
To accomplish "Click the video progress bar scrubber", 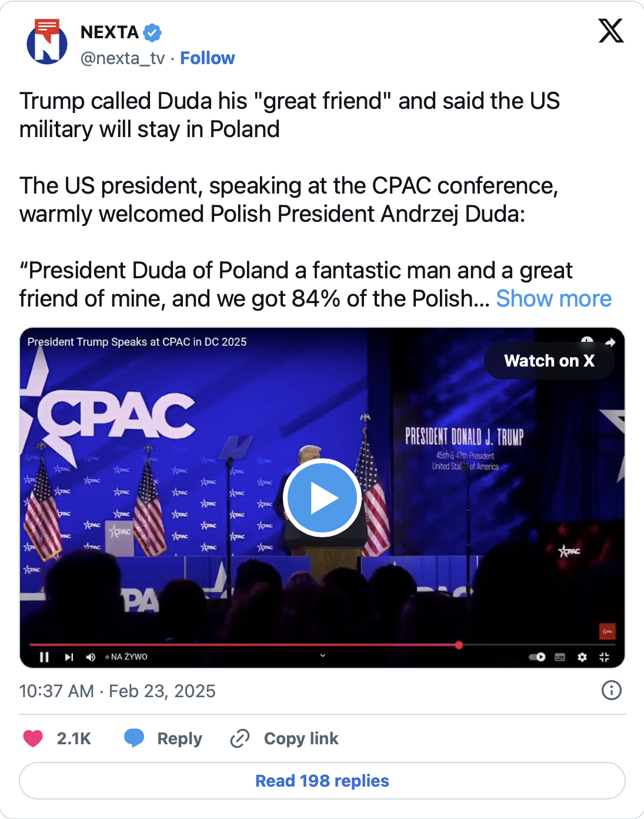I will point(459,645).
